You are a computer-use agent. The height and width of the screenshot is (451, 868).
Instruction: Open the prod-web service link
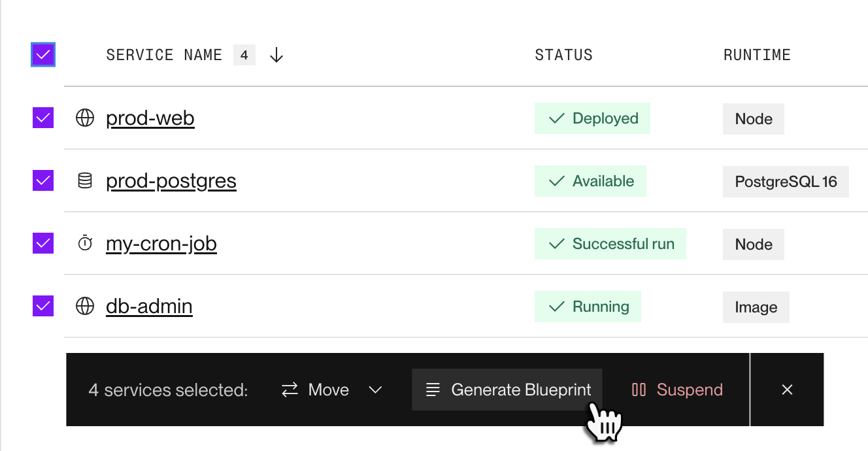click(150, 118)
